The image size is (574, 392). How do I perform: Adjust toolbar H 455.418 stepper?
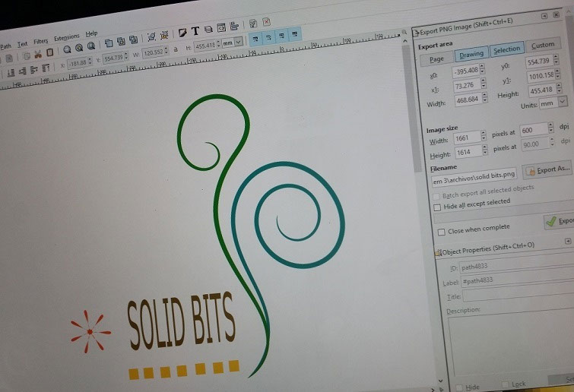coord(218,44)
